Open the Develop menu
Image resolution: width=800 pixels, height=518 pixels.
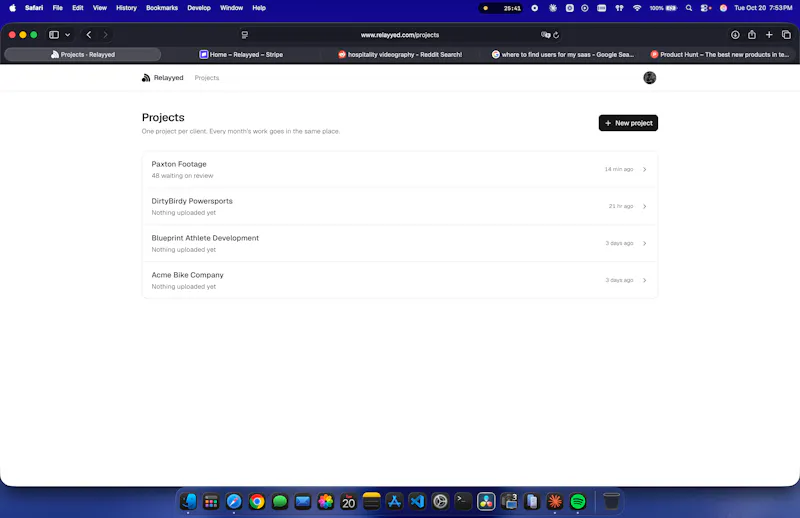pos(199,8)
